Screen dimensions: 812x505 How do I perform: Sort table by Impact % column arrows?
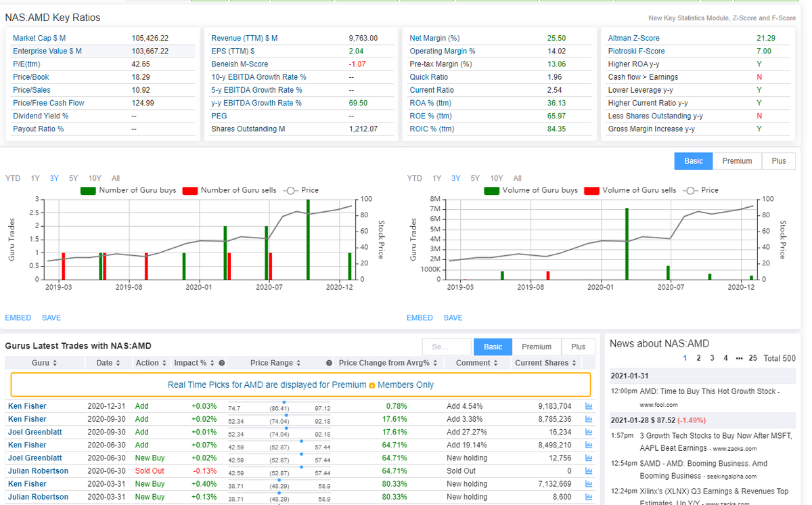[212, 363]
